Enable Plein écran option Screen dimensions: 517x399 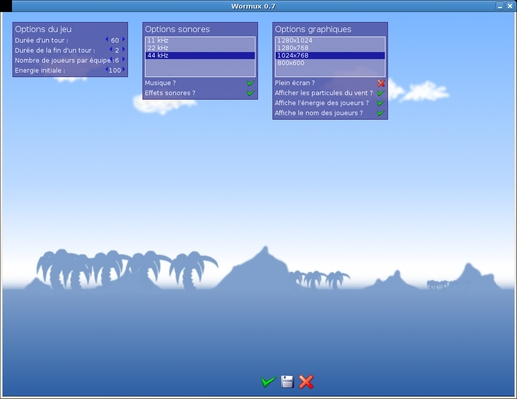(381, 83)
